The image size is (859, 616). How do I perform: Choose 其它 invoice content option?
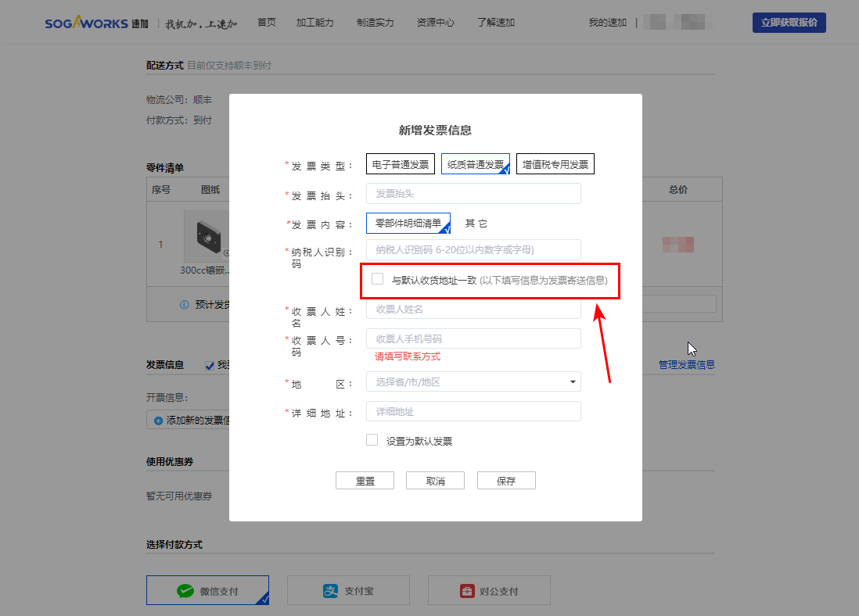[x=476, y=224]
